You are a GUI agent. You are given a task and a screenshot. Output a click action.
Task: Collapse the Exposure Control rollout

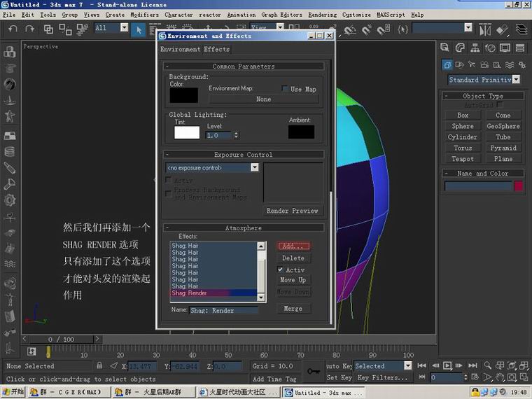tap(244, 155)
